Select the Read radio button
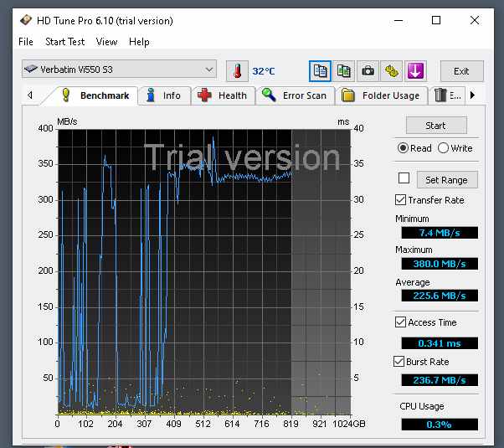This screenshot has width=504, height=448. coord(404,148)
